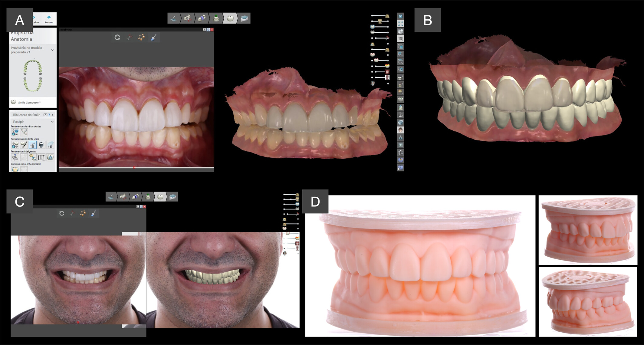Collapse the Esculpir section chevron
This screenshot has width=644, height=345.
click(52, 122)
